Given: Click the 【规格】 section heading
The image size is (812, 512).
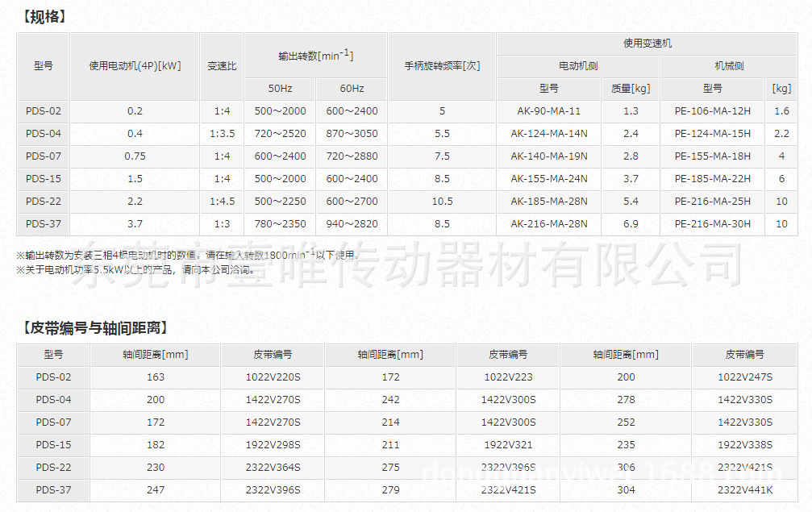Looking at the screenshot, I should click(x=44, y=17).
